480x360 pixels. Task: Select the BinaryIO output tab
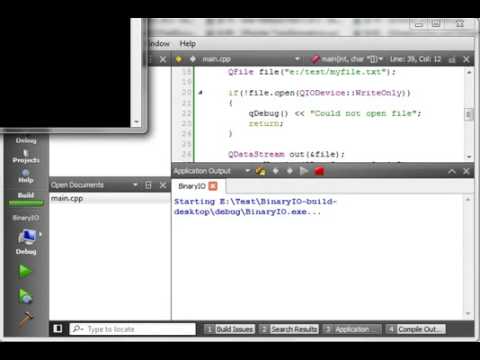pyautogui.click(x=198, y=186)
